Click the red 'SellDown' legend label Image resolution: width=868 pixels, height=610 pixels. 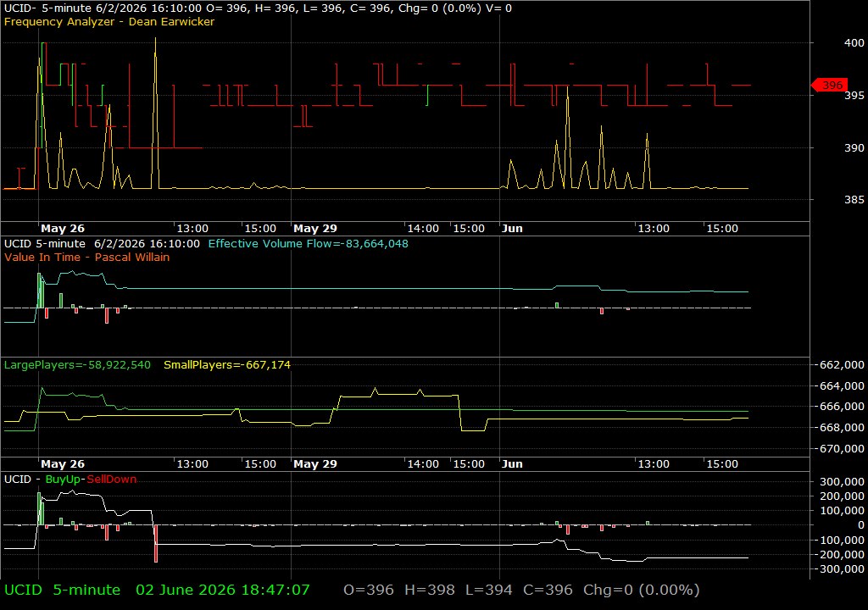[x=111, y=480]
